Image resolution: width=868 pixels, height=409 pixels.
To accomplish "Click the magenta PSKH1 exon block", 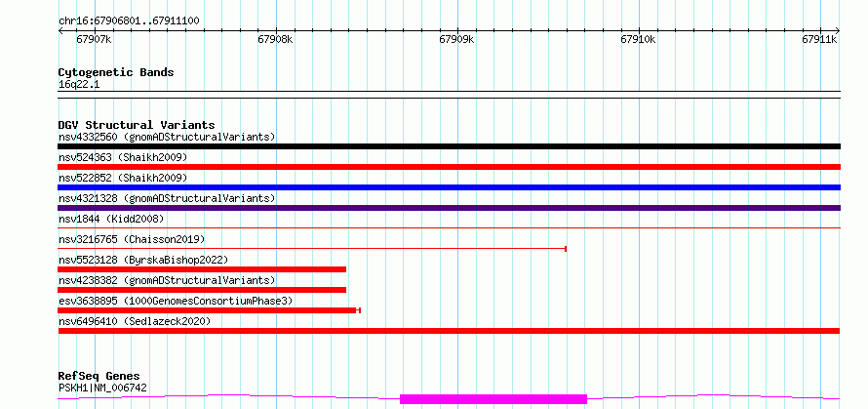I will click(493, 399).
